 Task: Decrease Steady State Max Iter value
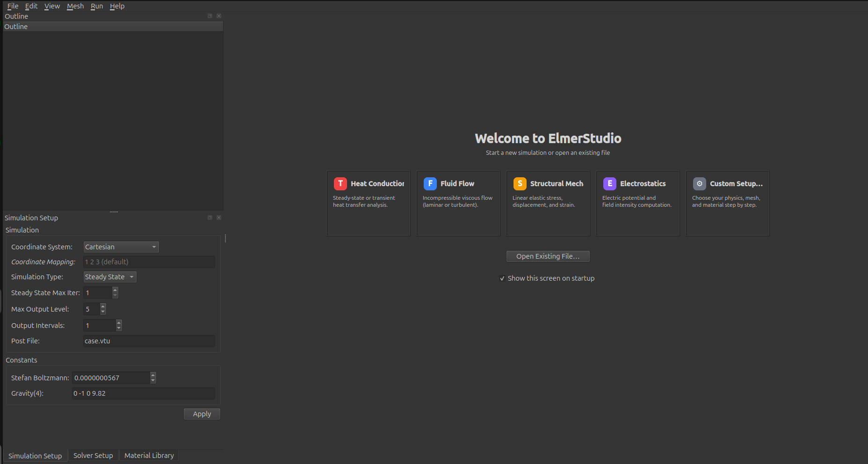point(115,296)
